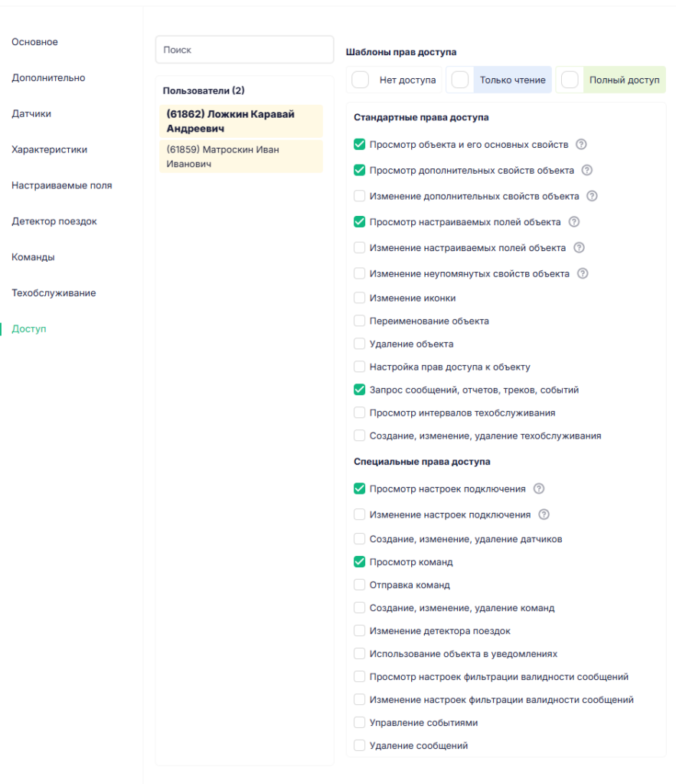Check Отправка команд permission
Screen dimensions: 676x784
(360, 585)
